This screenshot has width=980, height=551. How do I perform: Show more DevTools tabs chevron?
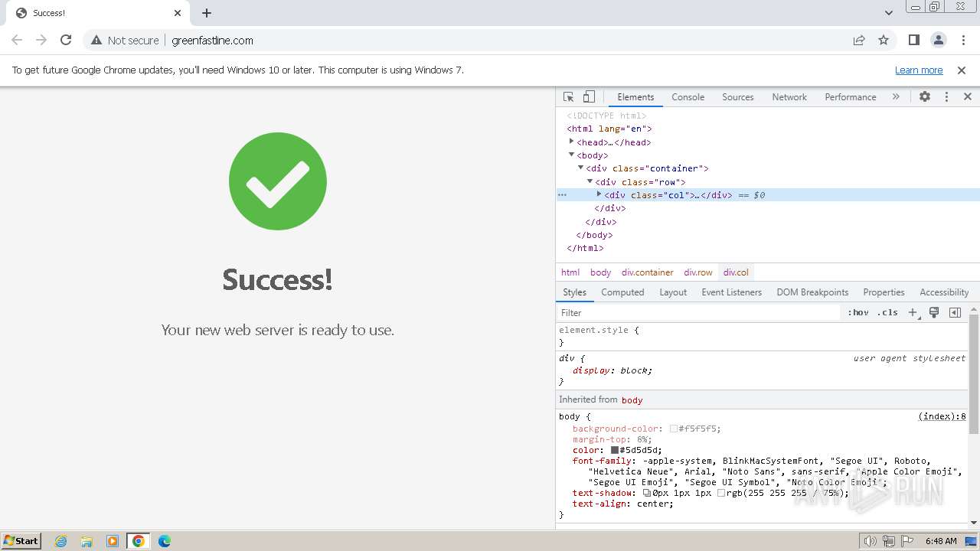pyautogui.click(x=896, y=97)
